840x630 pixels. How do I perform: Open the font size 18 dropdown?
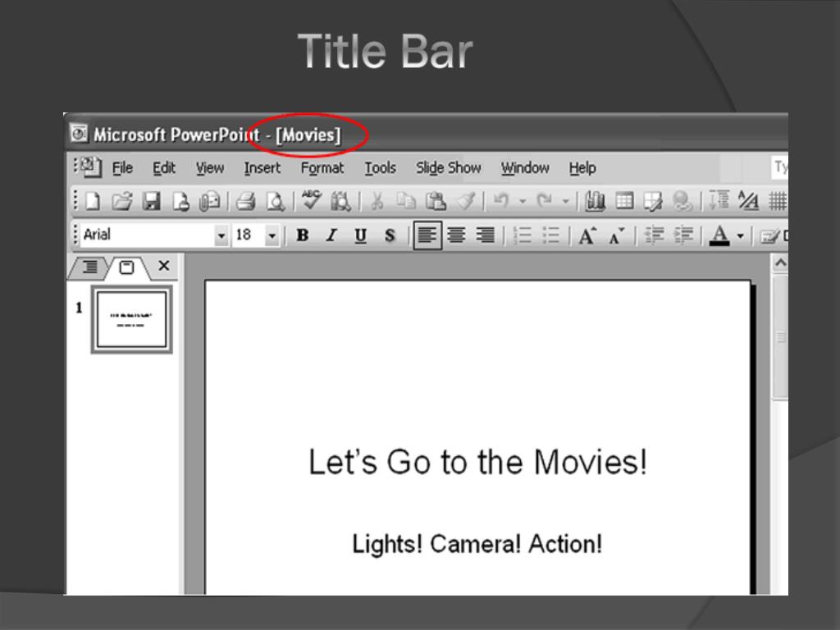(x=272, y=235)
